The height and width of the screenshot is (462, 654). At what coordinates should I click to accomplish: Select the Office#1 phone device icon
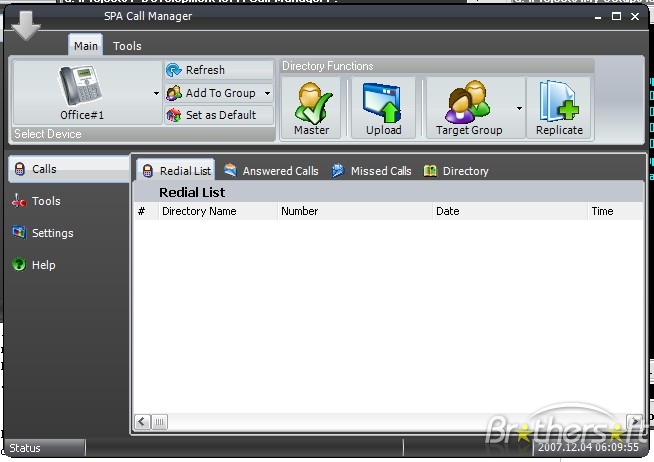click(x=81, y=86)
